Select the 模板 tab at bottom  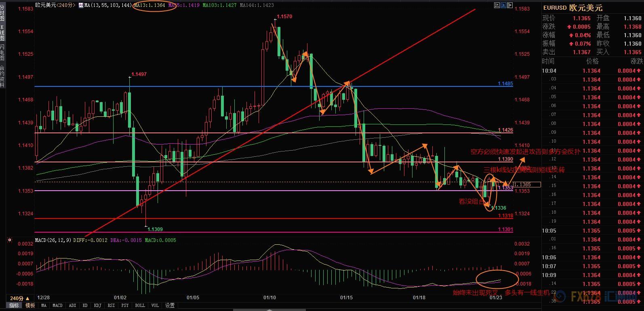pos(30,306)
